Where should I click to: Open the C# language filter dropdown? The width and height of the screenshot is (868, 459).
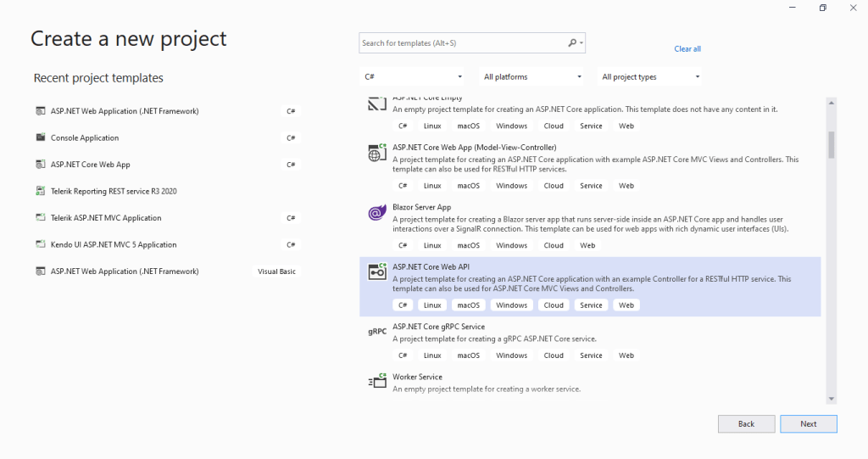pos(413,77)
